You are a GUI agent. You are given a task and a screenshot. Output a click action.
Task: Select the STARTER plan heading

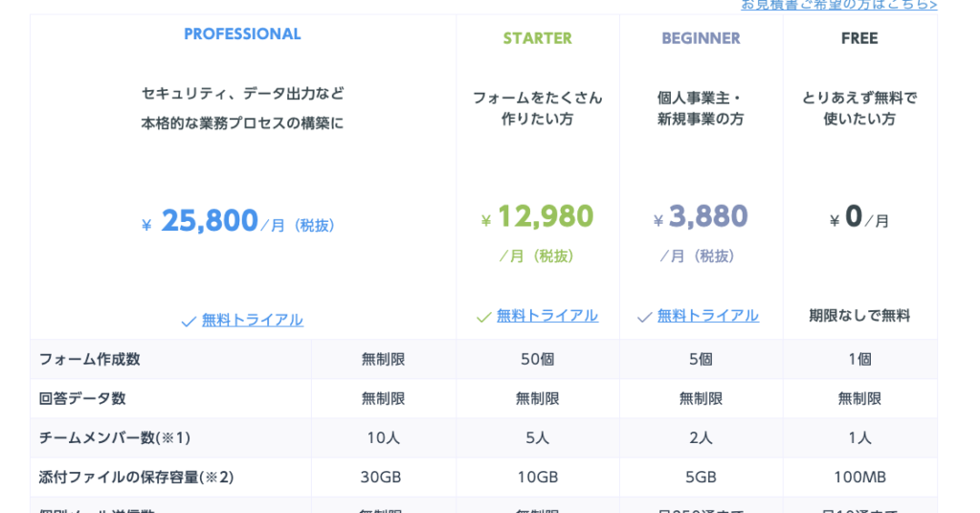538,38
